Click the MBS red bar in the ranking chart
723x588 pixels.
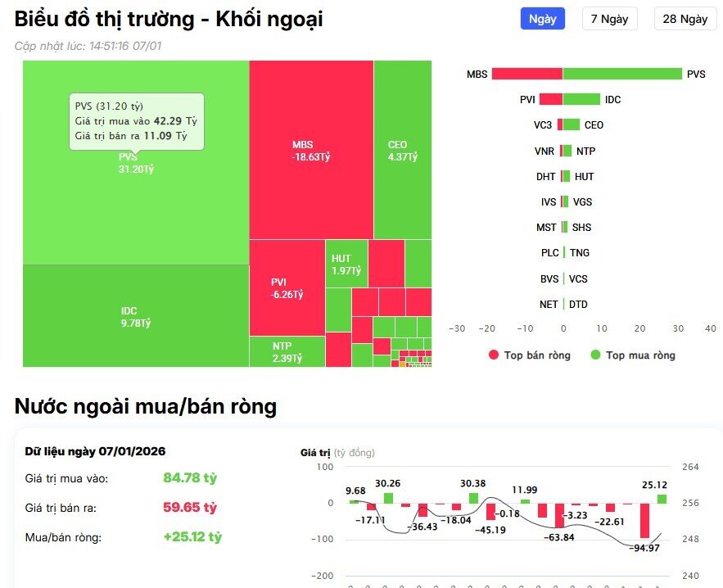coord(528,74)
